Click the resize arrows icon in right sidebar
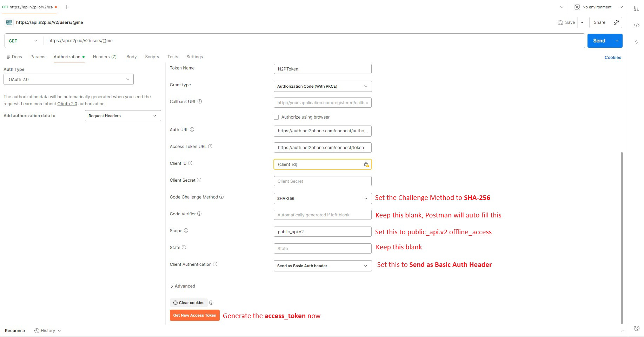The height and width of the screenshot is (337, 644). point(637,42)
